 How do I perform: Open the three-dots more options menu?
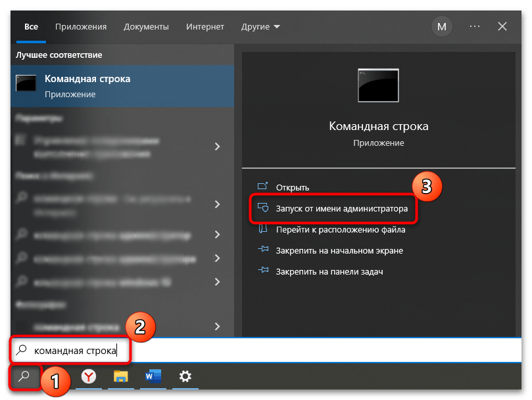[x=474, y=27]
